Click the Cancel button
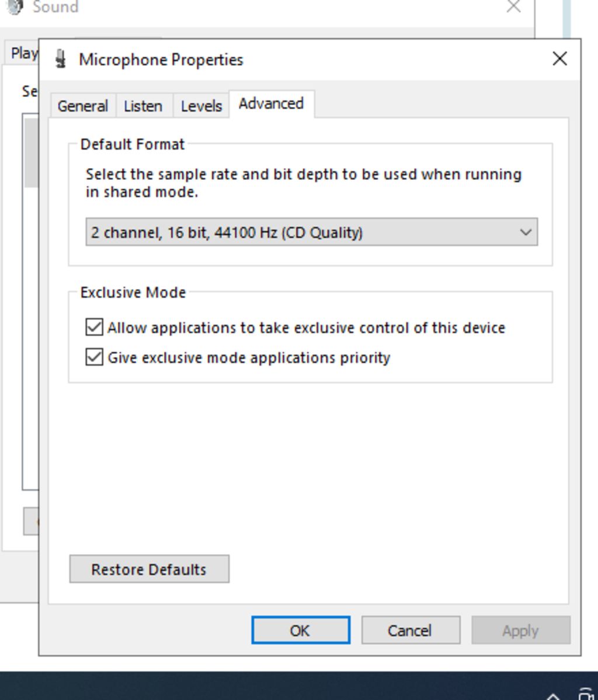 tap(410, 631)
